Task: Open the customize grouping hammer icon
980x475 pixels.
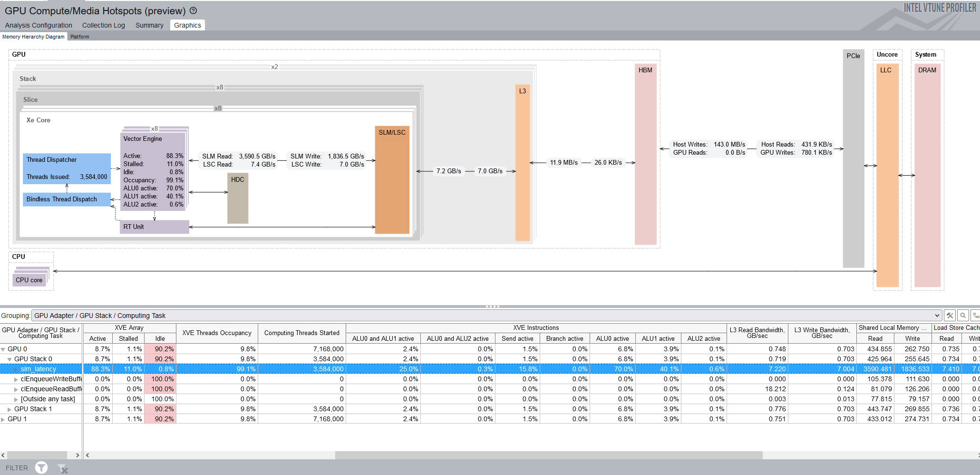Action: pyautogui.click(x=950, y=316)
